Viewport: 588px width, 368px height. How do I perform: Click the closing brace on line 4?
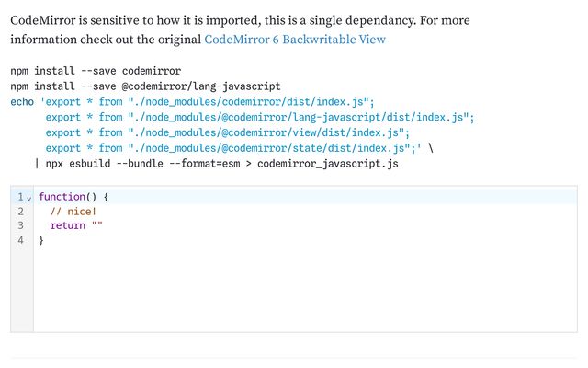coord(41,240)
